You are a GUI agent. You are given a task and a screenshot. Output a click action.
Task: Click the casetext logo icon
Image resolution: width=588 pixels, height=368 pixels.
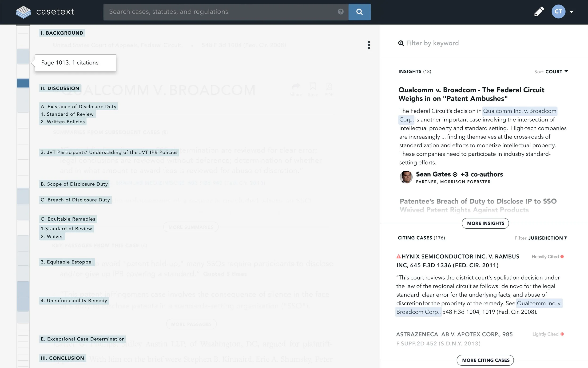(x=23, y=12)
